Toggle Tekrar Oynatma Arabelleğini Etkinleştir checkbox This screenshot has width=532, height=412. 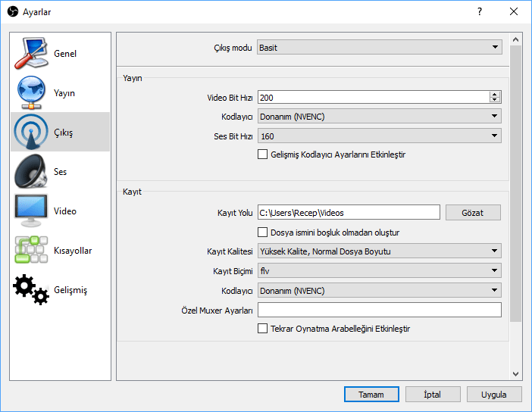click(263, 329)
